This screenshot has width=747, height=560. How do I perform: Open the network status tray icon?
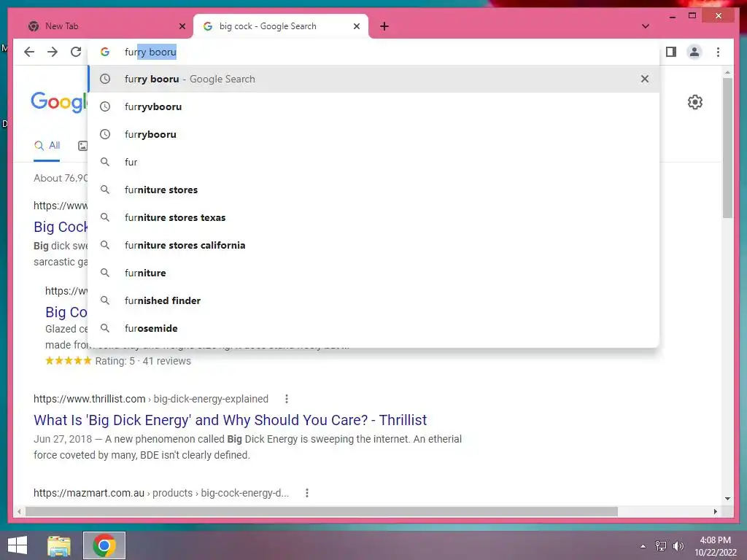pyautogui.click(x=660, y=546)
